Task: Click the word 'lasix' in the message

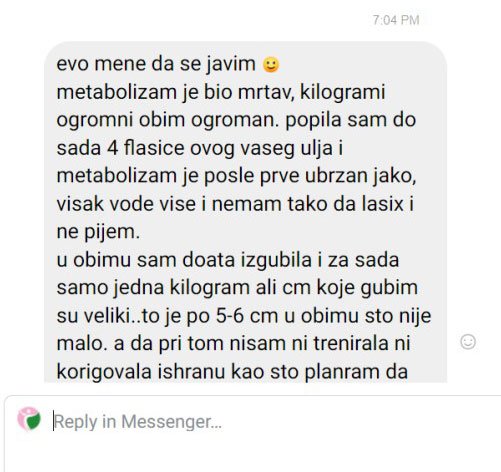Action: (383, 204)
